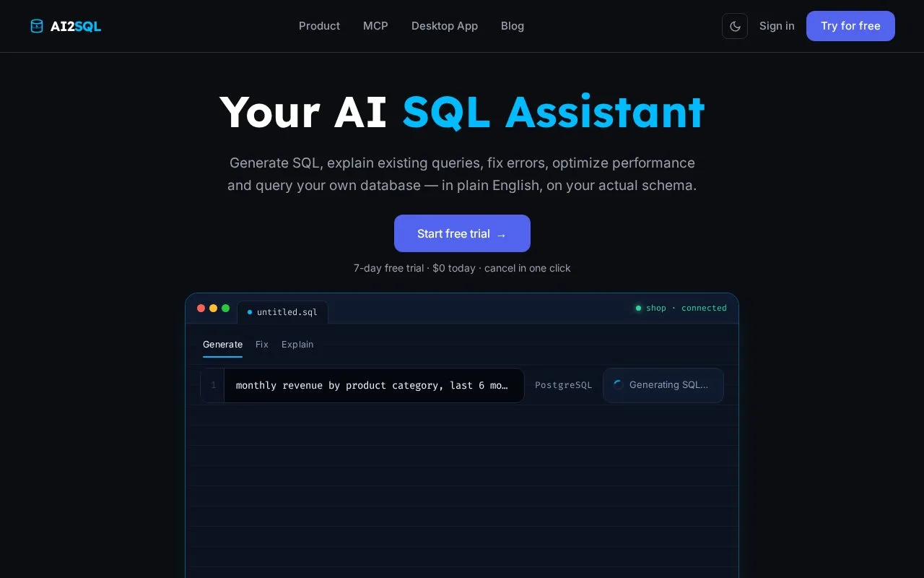
Task: Click the Try for free button
Action: [x=850, y=26]
